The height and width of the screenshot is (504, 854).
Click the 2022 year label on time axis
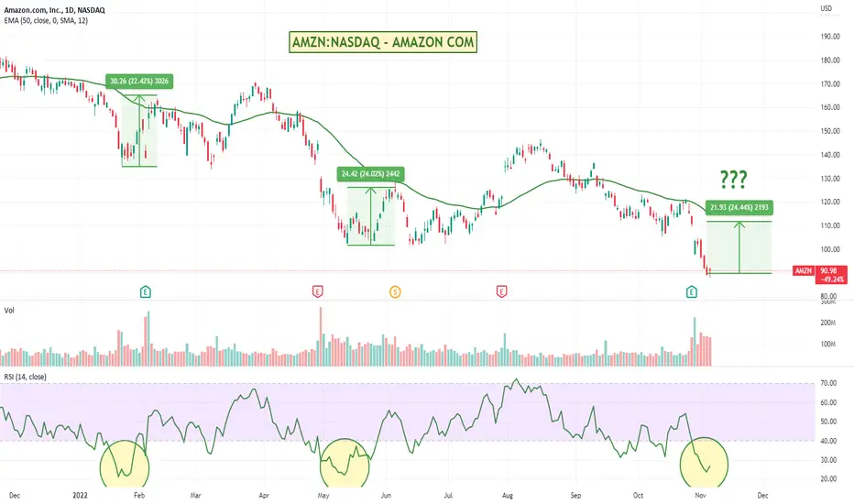[80, 495]
